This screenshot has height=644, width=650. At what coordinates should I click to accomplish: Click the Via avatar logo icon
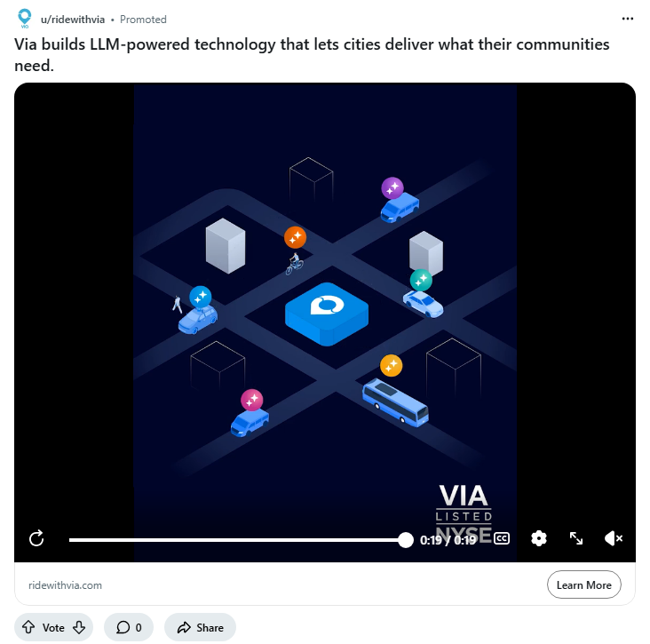(25, 19)
